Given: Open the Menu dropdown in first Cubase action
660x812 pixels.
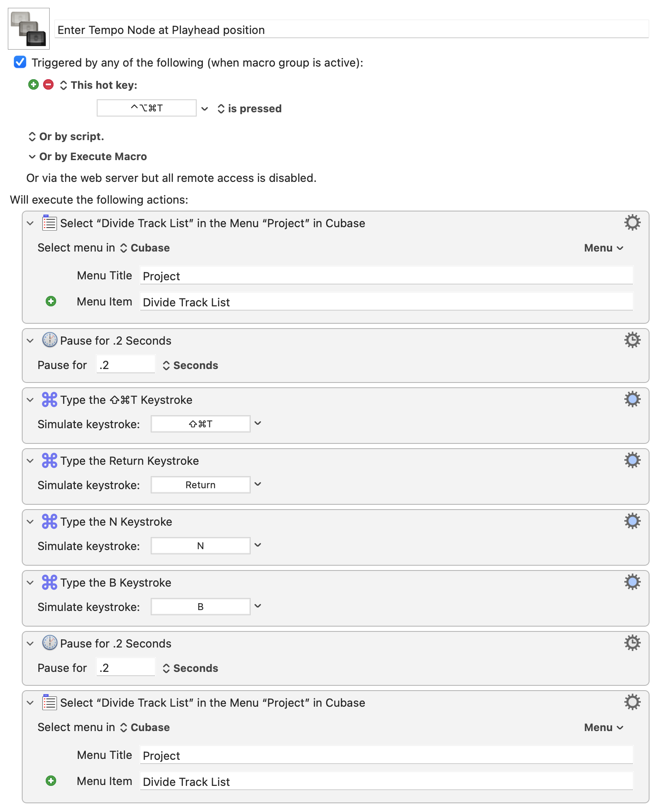Looking at the screenshot, I should point(603,248).
